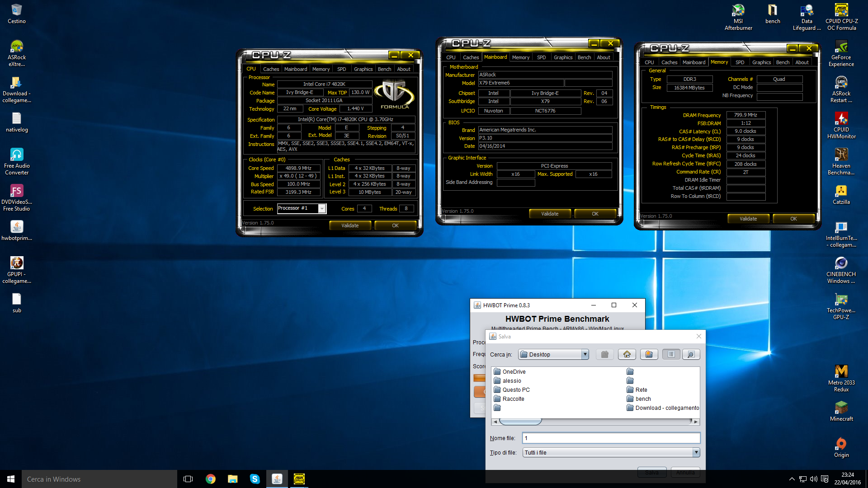The width and height of the screenshot is (868, 488).
Task: Open CINEBENCH Windows desktop icon
Action: click(841, 270)
